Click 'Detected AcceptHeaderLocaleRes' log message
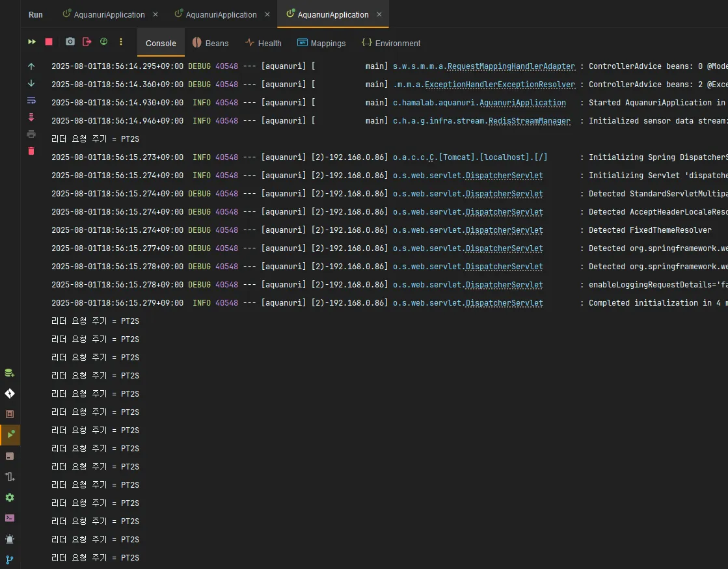Image resolution: width=728 pixels, height=569 pixels. pos(658,212)
